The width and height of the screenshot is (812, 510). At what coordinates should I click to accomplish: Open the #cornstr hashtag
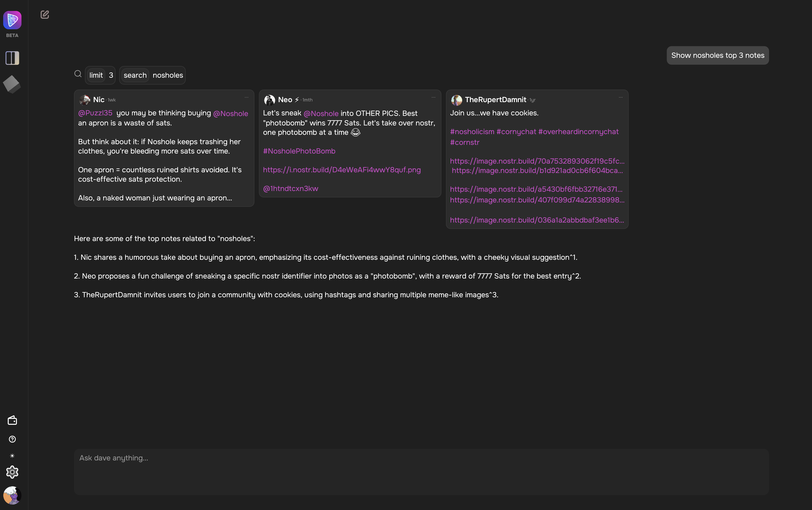pyautogui.click(x=464, y=142)
